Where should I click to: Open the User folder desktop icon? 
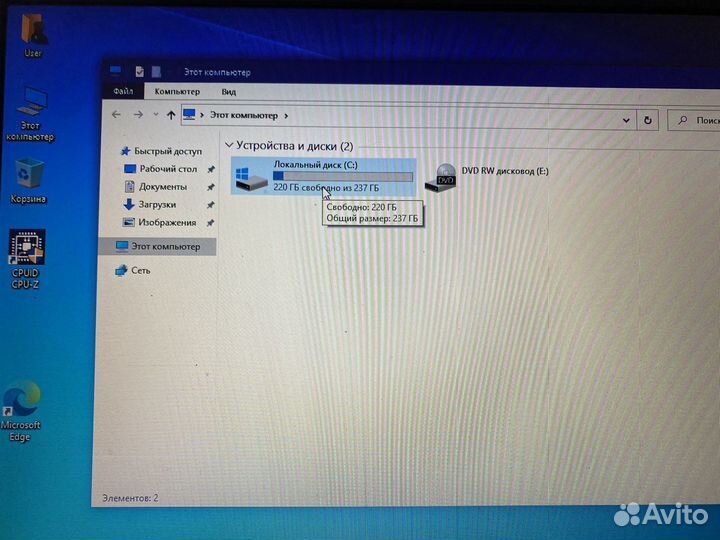pyautogui.click(x=33, y=35)
